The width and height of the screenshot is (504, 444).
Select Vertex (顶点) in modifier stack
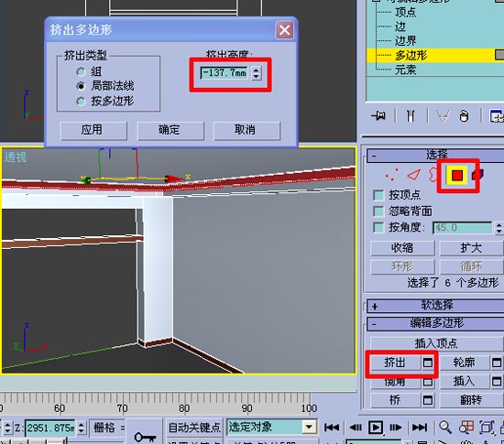405,13
